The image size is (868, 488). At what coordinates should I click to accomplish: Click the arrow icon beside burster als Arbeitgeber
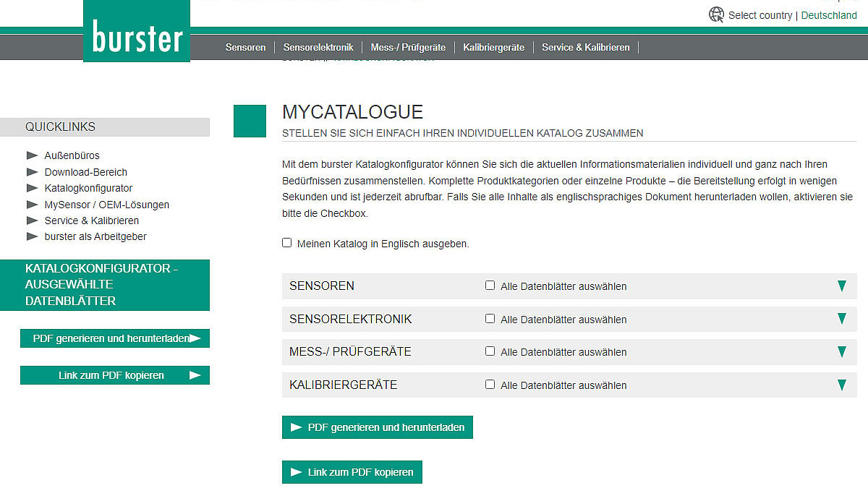[x=32, y=236]
